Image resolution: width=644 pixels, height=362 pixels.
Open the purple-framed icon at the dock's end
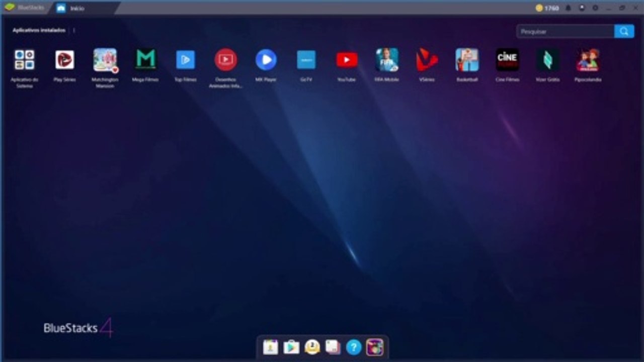coord(375,347)
